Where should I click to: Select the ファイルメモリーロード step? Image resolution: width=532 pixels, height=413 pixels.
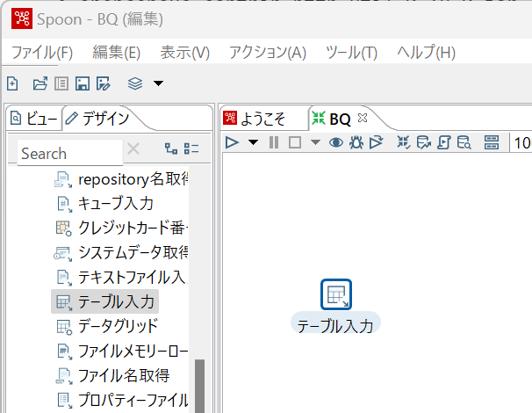pyautogui.click(x=121, y=351)
